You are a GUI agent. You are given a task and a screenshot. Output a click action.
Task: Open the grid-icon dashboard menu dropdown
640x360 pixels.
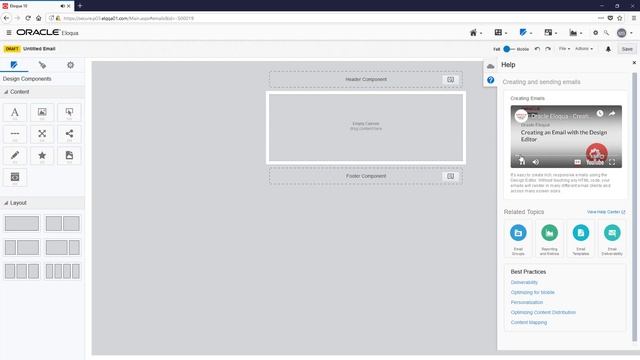pyautogui.click(x=500, y=33)
